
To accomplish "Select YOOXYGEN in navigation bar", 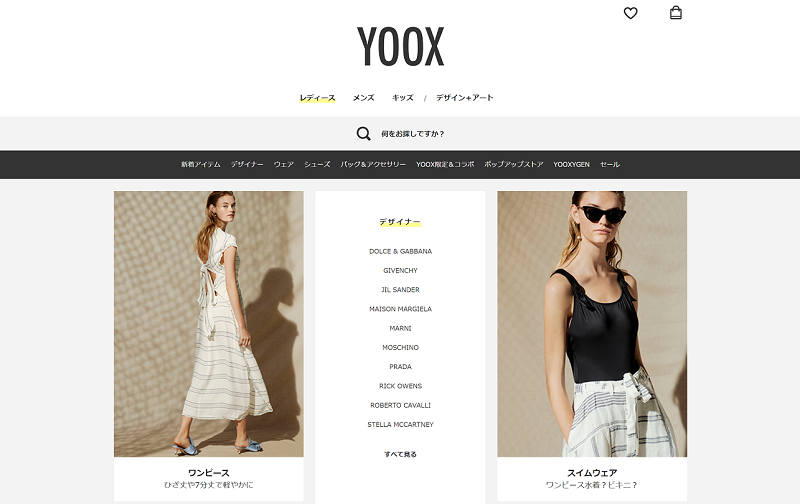I will pyautogui.click(x=571, y=164).
